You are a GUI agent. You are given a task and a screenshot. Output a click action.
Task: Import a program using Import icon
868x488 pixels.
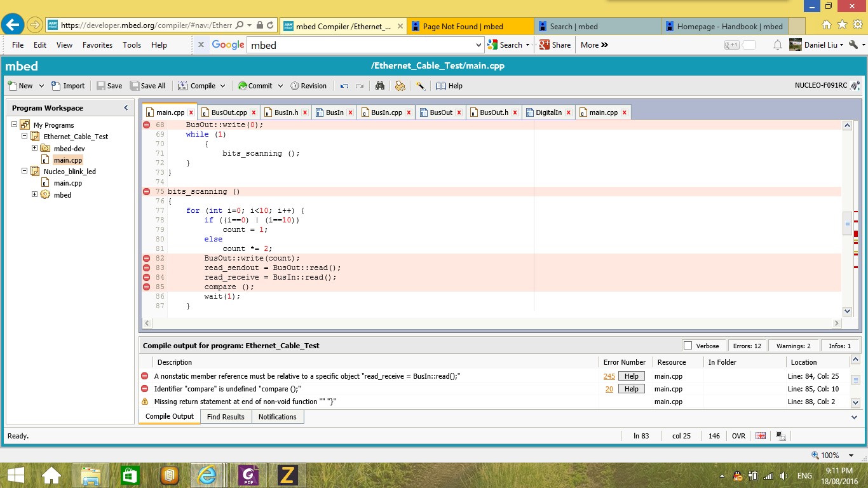pos(67,86)
